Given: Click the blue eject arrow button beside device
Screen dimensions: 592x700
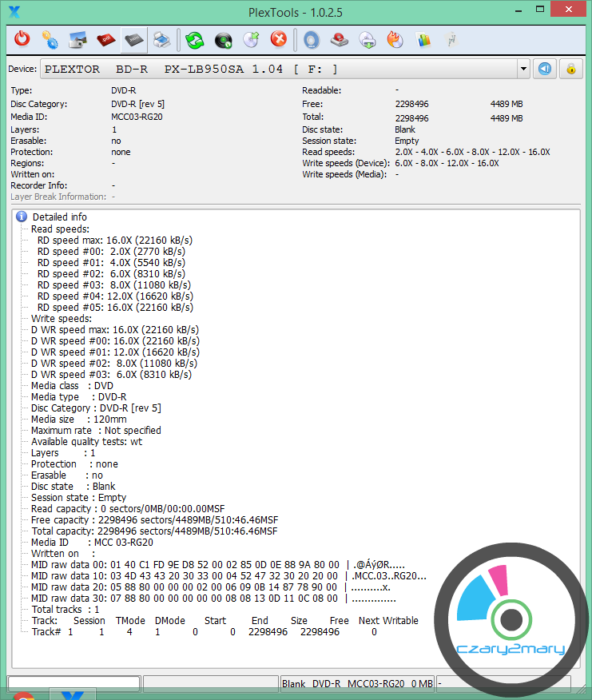Looking at the screenshot, I should [545, 69].
